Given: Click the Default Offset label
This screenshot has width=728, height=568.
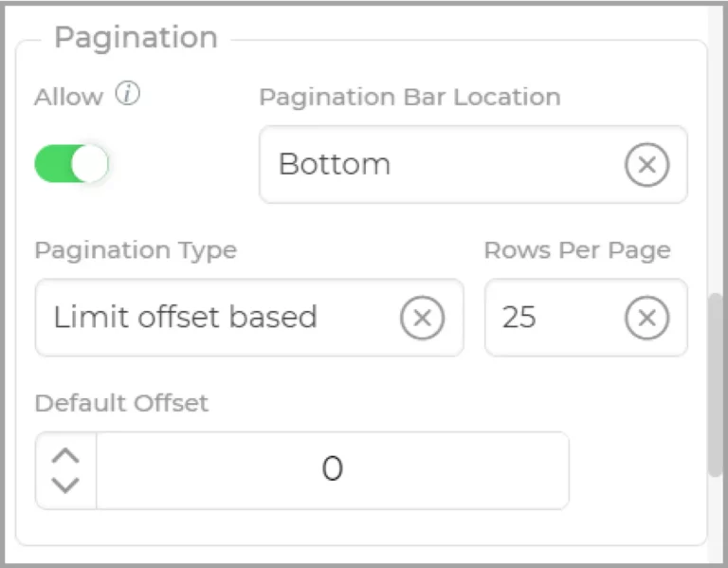Looking at the screenshot, I should [121, 403].
